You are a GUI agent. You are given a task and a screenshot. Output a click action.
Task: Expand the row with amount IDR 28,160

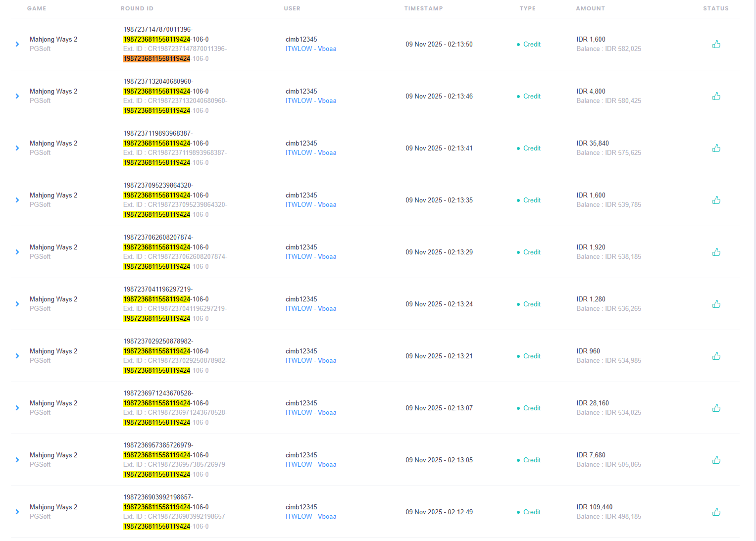point(17,408)
